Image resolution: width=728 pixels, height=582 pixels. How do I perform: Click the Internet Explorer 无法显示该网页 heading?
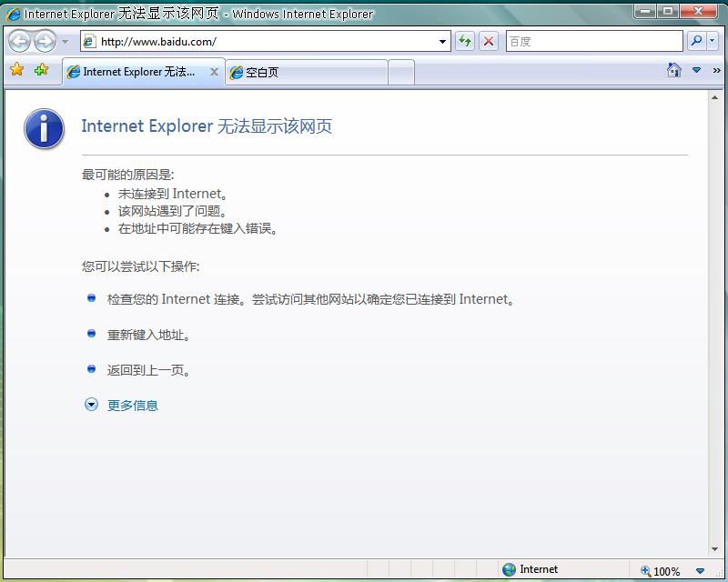(207, 126)
